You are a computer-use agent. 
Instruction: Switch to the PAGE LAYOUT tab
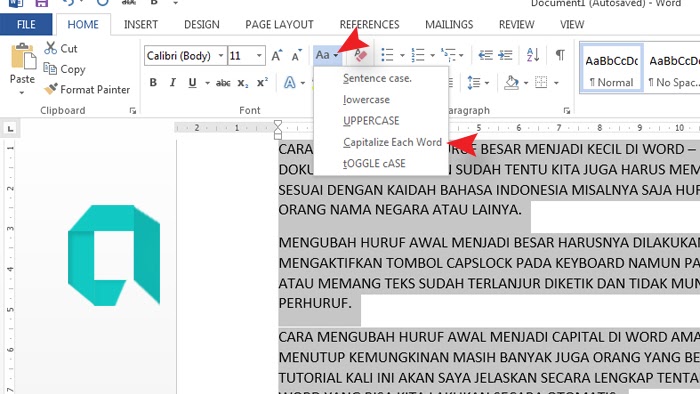[279, 25]
